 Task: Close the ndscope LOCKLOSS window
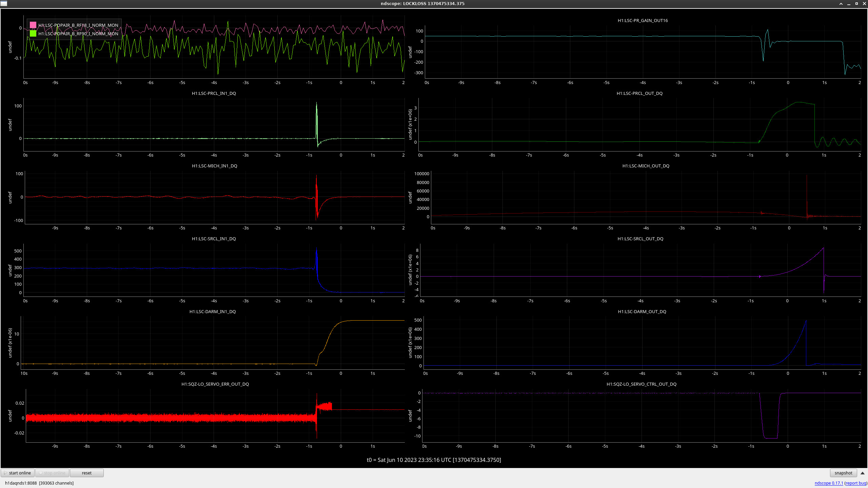coord(864,4)
